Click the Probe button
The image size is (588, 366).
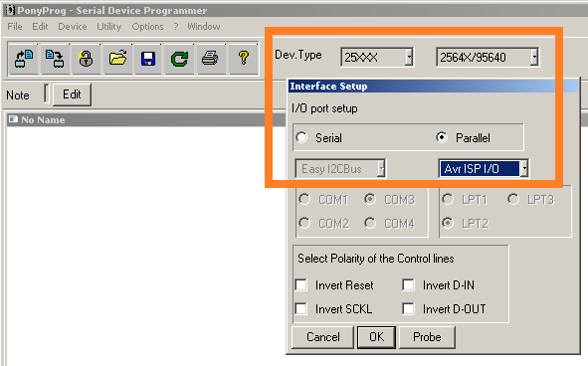coord(427,337)
